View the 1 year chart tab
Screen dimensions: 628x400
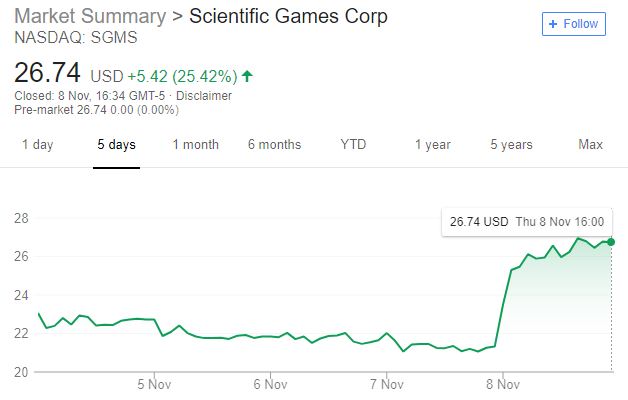point(432,145)
